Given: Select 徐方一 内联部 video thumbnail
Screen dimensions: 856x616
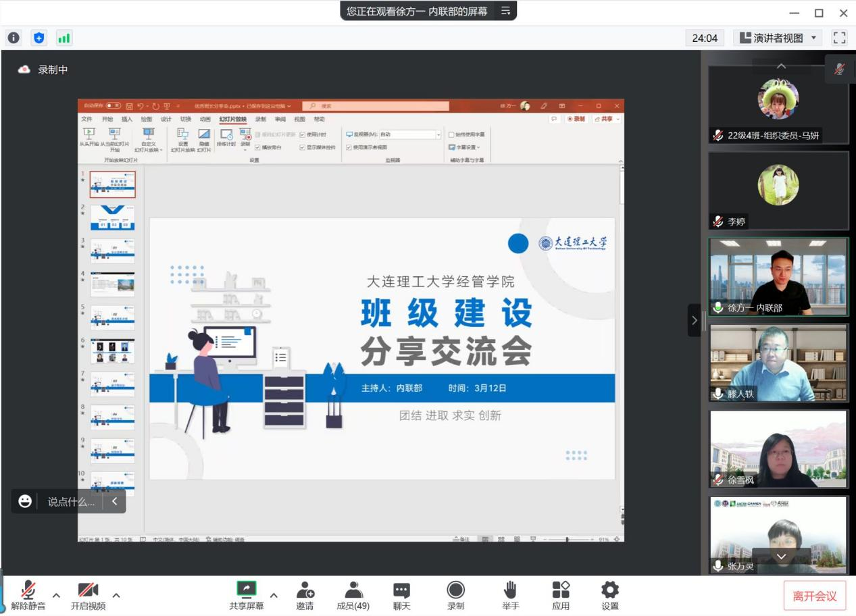Looking at the screenshot, I should (778, 277).
